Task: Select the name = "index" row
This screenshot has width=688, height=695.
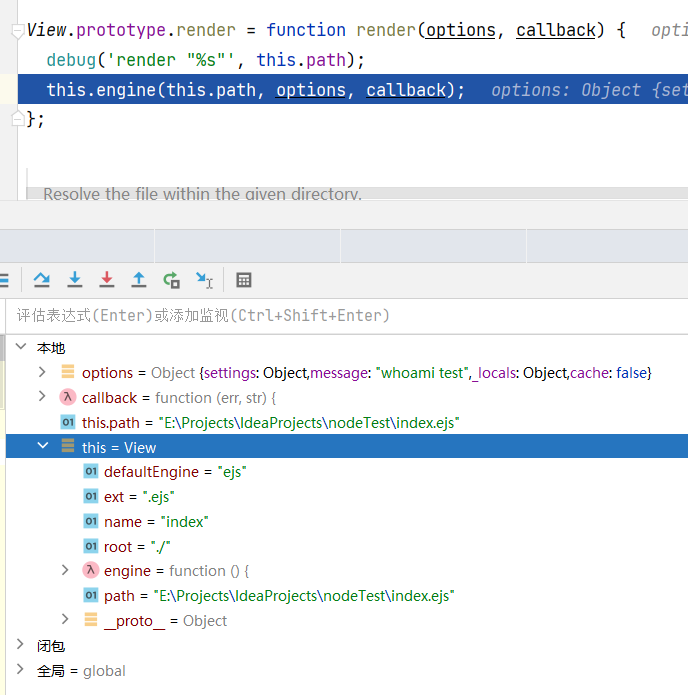Action: point(347,522)
